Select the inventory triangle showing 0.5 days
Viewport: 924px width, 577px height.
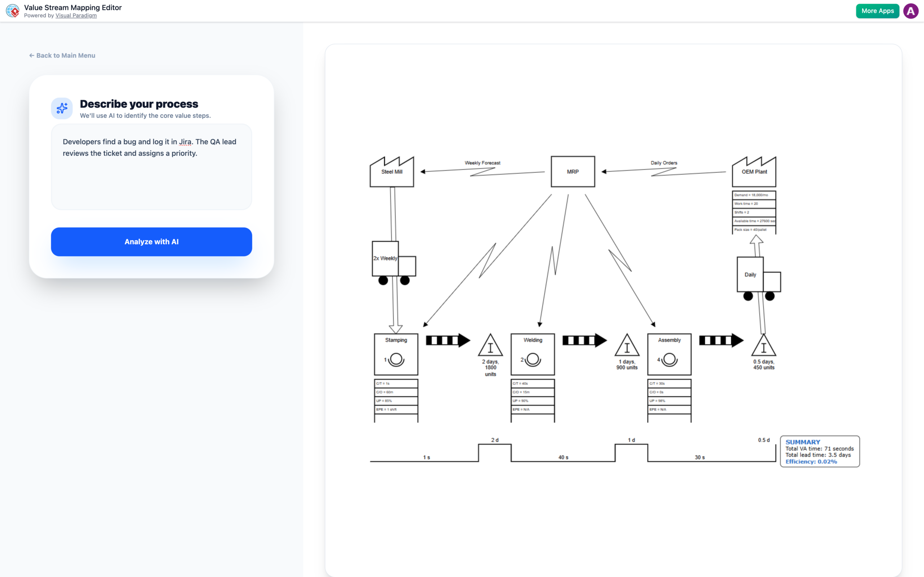point(763,347)
